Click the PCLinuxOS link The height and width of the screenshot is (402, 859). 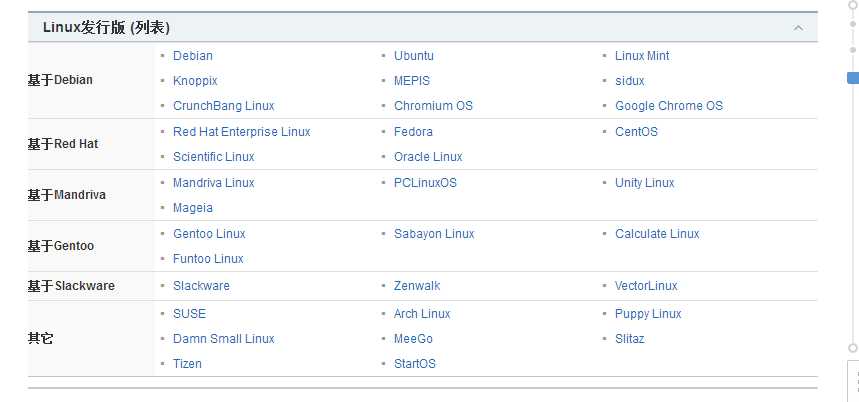pyautogui.click(x=425, y=183)
